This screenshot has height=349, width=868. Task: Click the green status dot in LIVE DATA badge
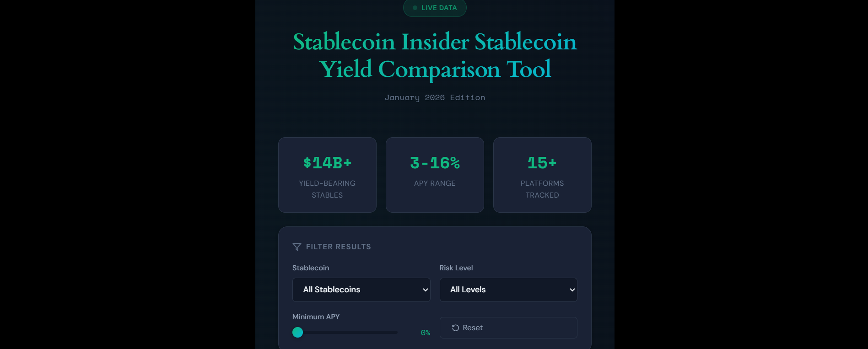(x=415, y=8)
